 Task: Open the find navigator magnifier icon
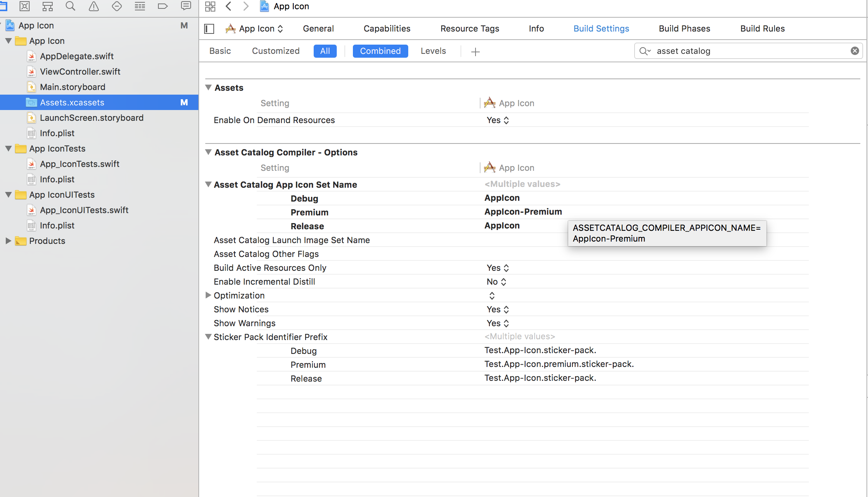(x=70, y=6)
